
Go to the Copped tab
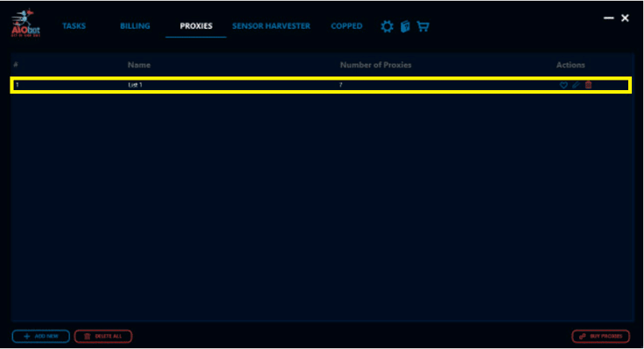pos(346,26)
